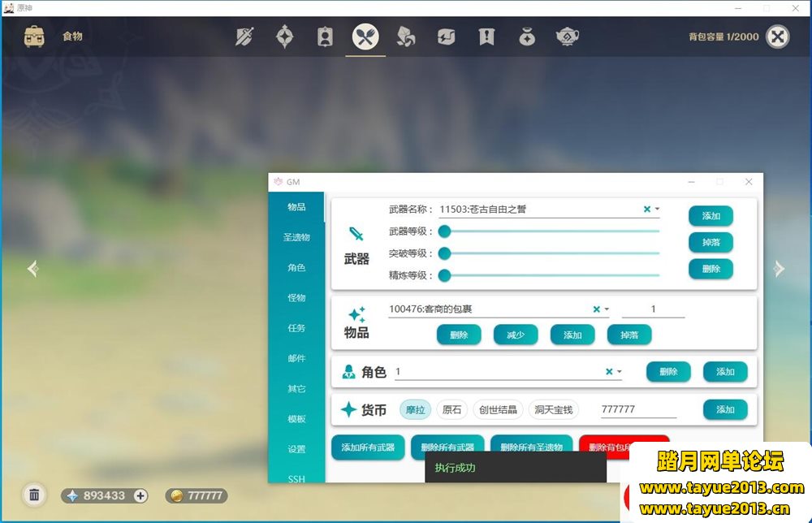Expand the 武器名称 dropdown arrow

click(657, 210)
